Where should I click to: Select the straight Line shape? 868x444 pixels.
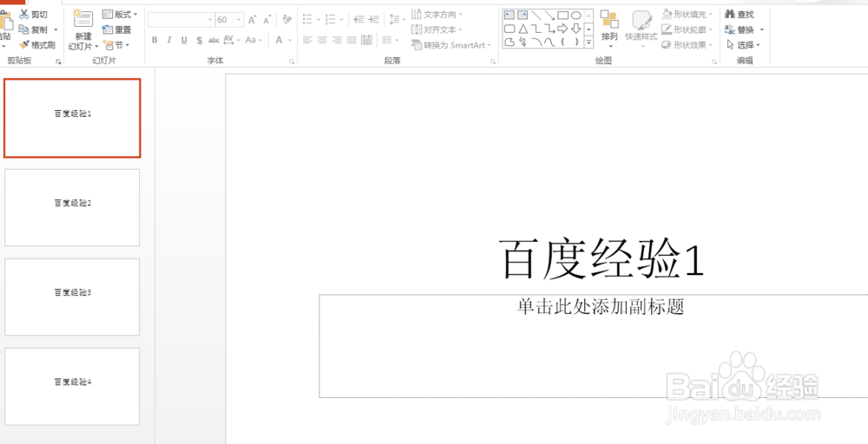[536, 16]
